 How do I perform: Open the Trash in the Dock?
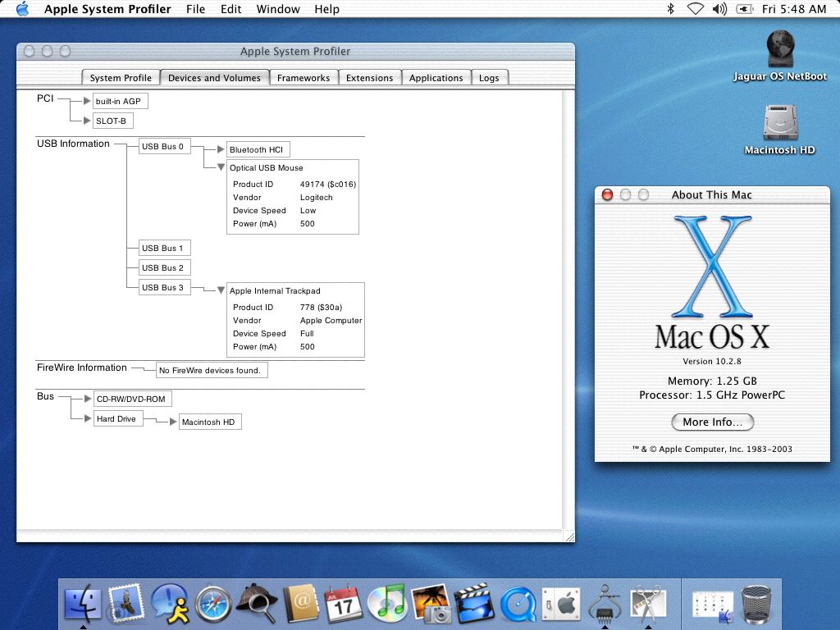tap(756, 605)
